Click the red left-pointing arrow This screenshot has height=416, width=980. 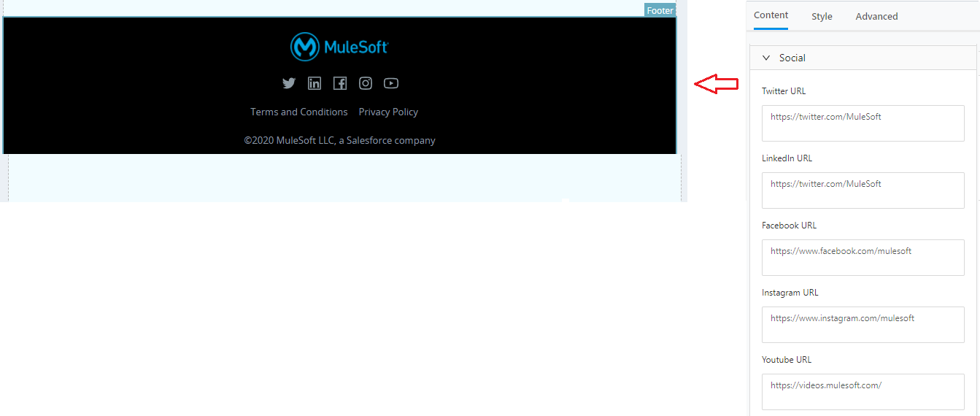pos(716,84)
